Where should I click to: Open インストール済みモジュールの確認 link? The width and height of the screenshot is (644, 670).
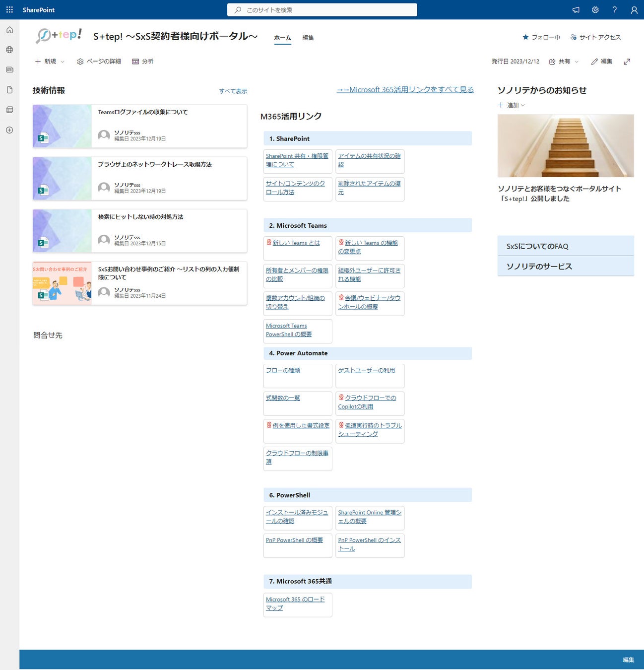click(x=297, y=517)
